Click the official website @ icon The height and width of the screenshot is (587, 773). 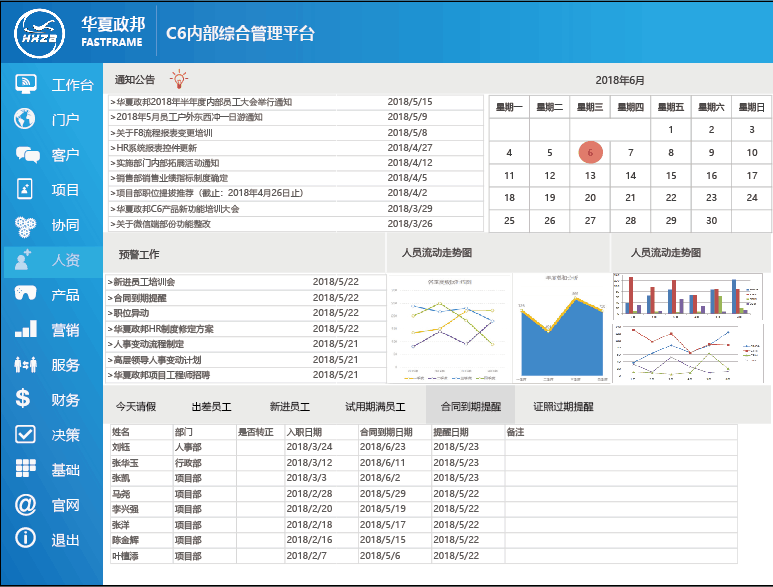coord(26,505)
